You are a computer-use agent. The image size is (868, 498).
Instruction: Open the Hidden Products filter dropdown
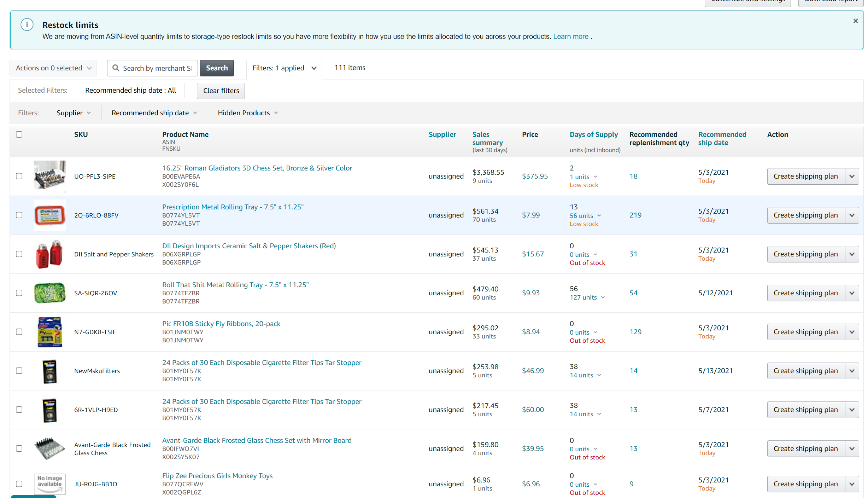[247, 113]
